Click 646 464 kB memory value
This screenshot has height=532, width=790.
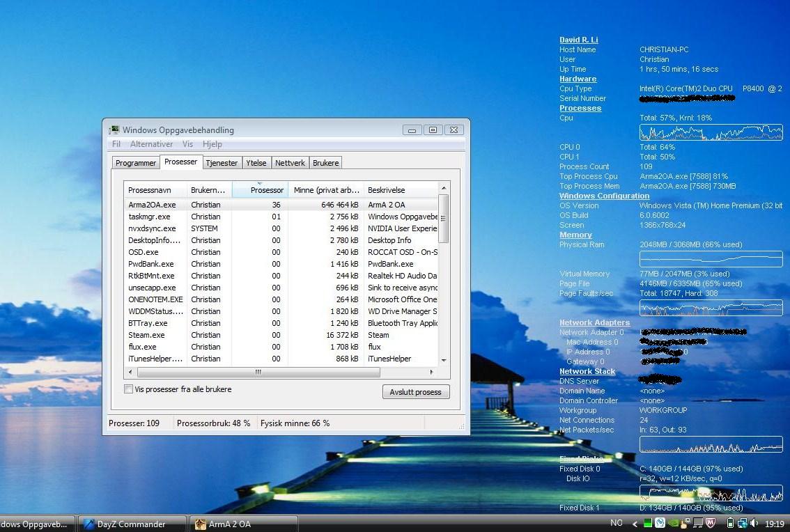click(339, 205)
